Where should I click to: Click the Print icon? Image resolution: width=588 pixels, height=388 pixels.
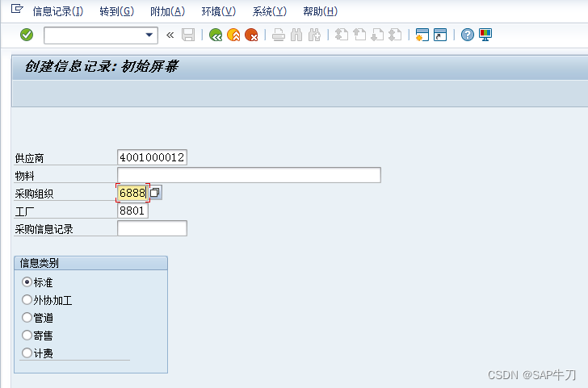[x=278, y=35]
